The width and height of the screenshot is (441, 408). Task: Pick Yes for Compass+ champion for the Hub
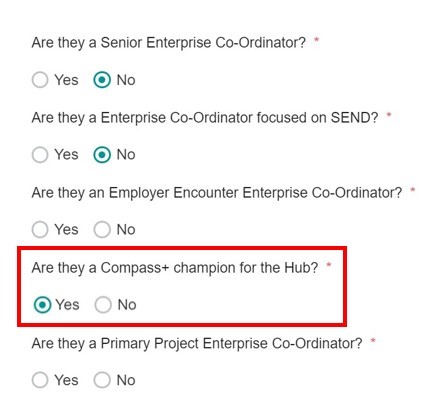pos(42,305)
